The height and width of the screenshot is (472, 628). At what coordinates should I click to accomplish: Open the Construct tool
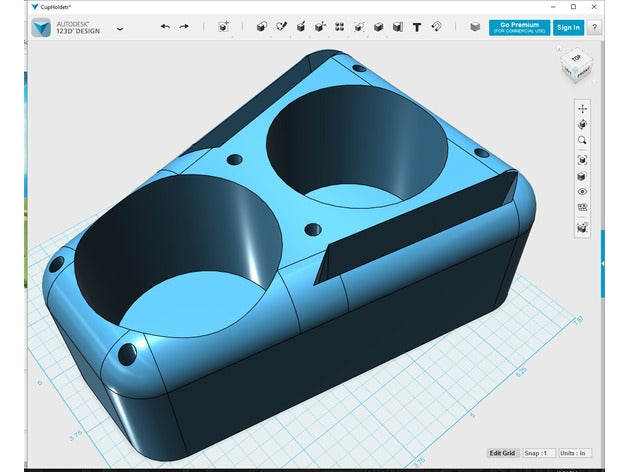coord(301,27)
